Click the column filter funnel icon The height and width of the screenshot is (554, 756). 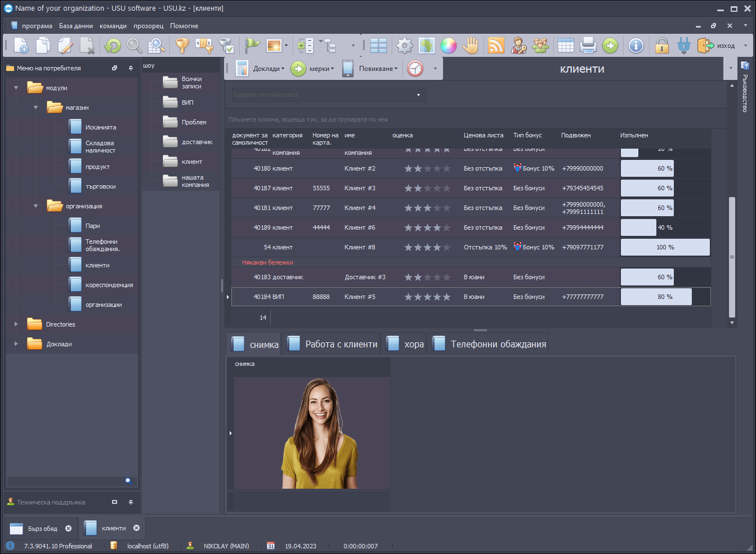(x=204, y=46)
